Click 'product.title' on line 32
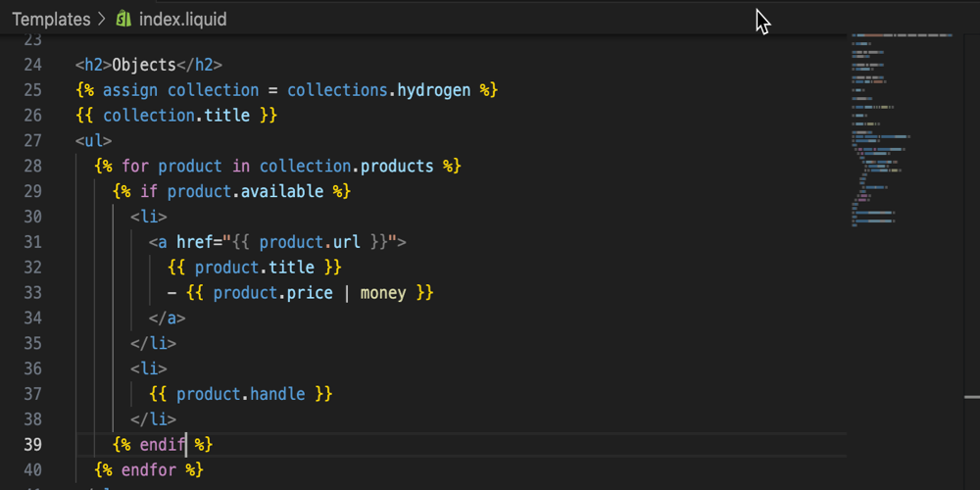 (255, 268)
